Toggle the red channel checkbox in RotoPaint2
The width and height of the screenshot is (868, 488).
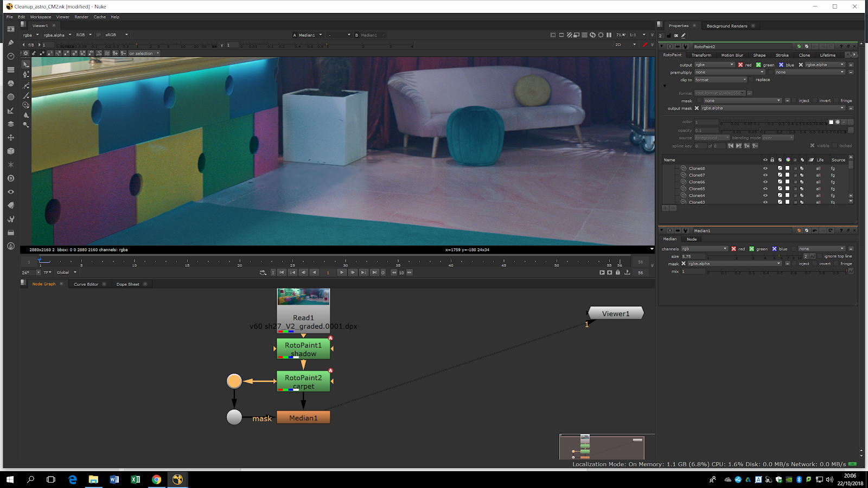tap(741, 65)
